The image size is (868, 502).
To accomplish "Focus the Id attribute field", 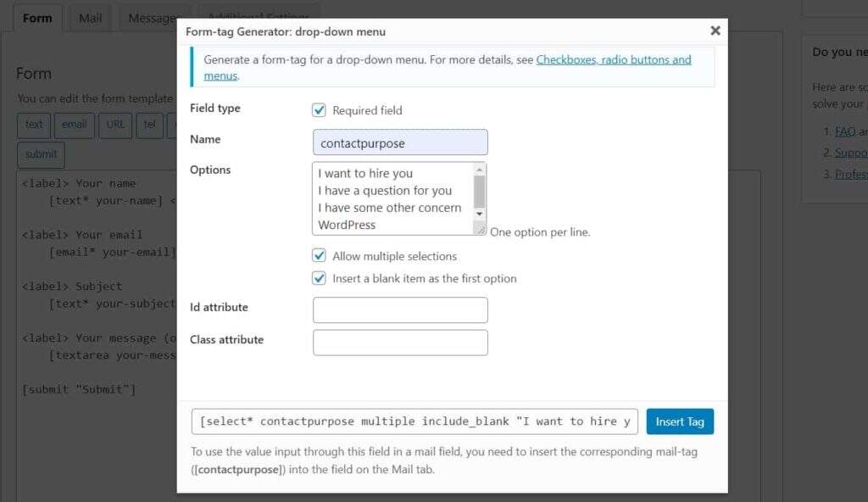I will 400,310.
